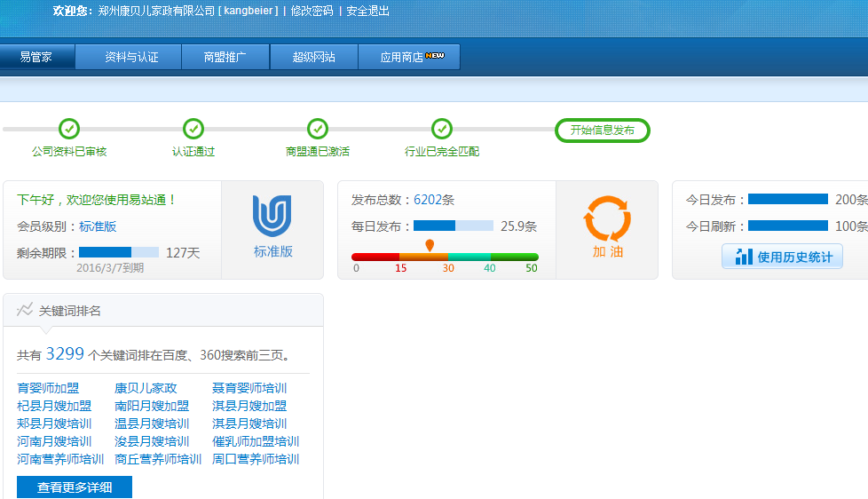Click the 今日发布 progress bar
Image resolution: width=868 pixels, height=499 pixels.
(x=788, y=200)
